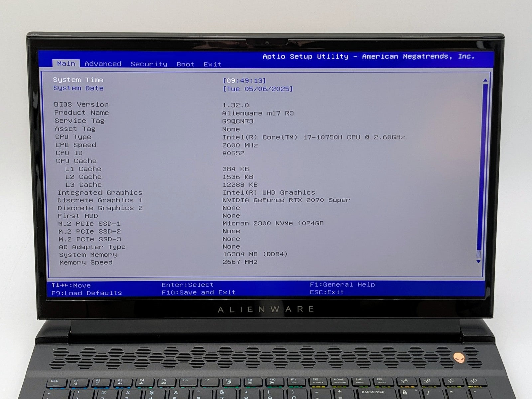The width and height of the screenshot is (532, 399).
Task: Switch to the Main tab
Action: tap(66, 64)
